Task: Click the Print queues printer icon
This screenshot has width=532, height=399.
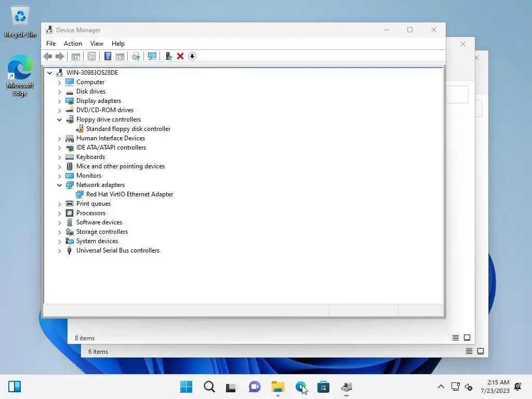Action: coord(70,204)
